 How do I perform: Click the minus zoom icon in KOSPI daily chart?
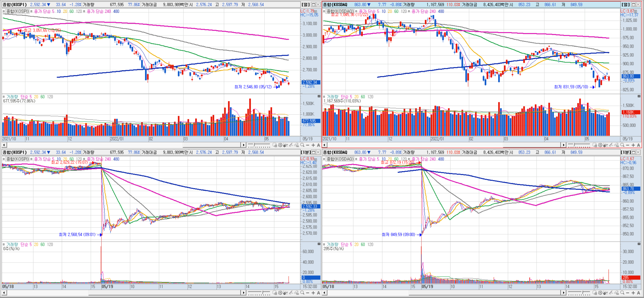(x=308, y=145)
